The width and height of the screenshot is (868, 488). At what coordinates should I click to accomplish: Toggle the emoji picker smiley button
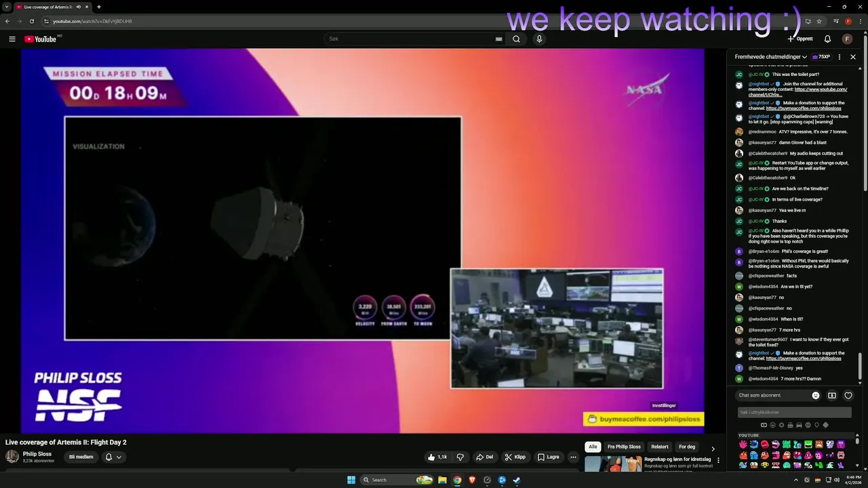pos(816,395)
